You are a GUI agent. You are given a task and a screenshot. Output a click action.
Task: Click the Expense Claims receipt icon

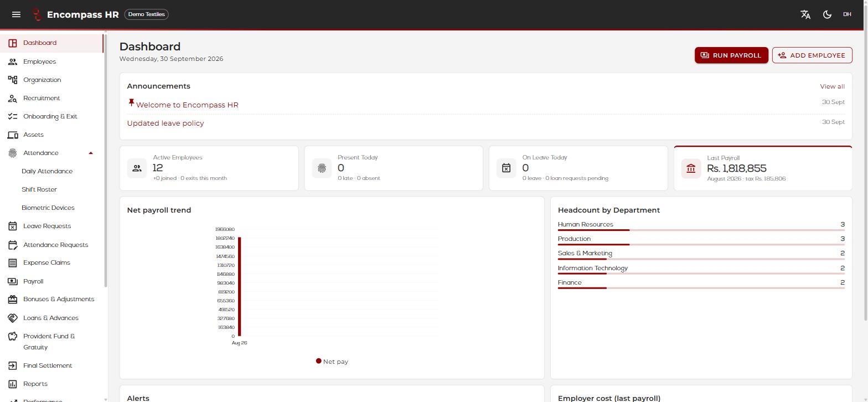coord(13,263)
